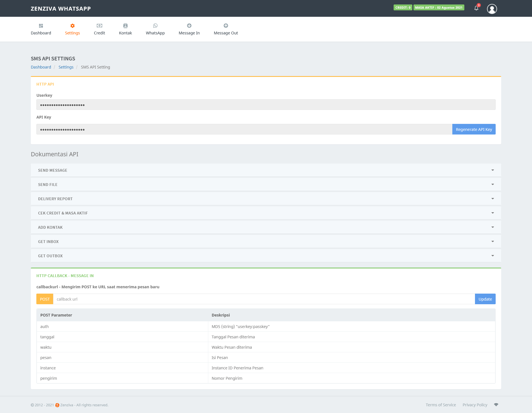Click the MASA AKTIF date badge
This screenshot has width=532, height=413.
pyautogui.click(x=439, y=8)
